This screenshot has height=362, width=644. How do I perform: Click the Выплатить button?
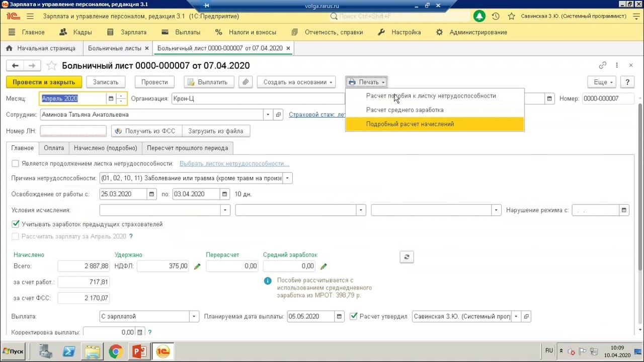209,82
